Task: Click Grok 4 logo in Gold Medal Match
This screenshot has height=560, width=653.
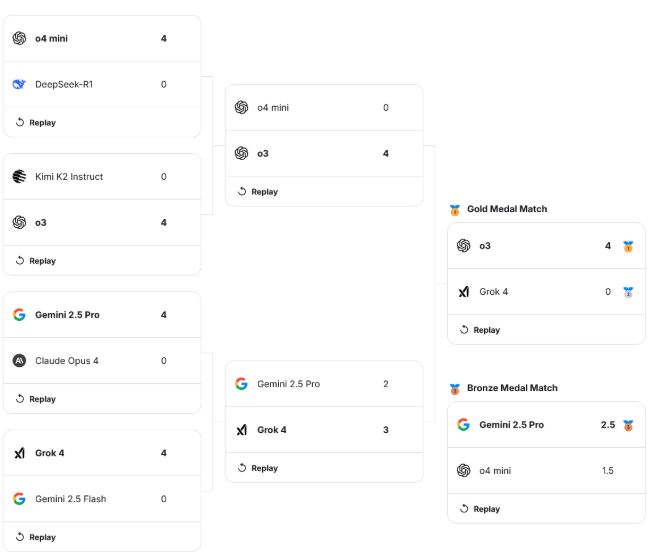Action: [463, 292]
